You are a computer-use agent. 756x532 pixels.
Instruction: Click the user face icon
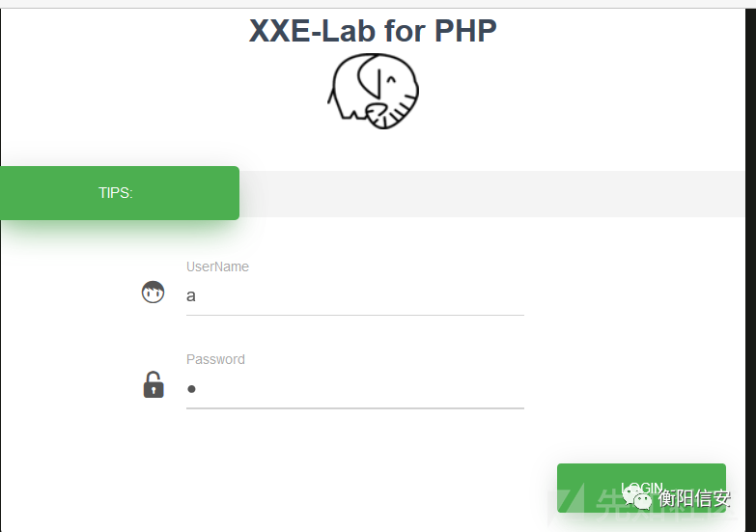pyautogui.click(x=153, y=293)
